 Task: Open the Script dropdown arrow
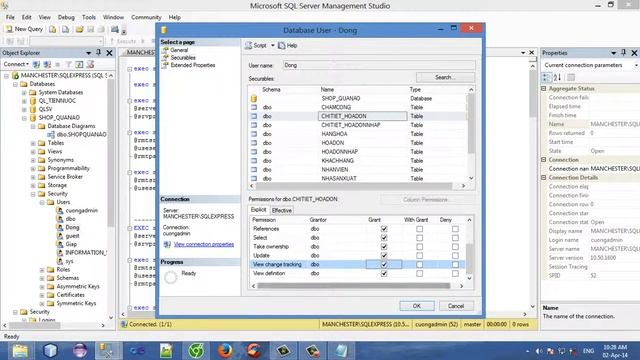click(x=273, y=46)
